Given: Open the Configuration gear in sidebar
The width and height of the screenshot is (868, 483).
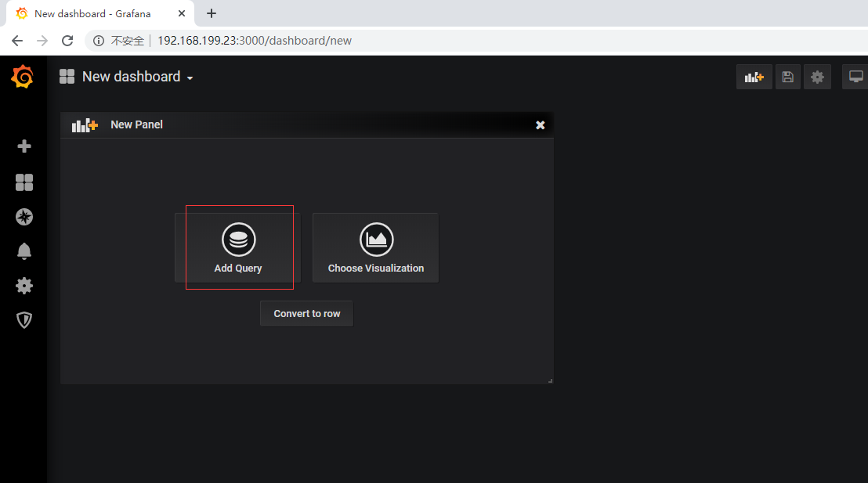Looking at the screenshot, I should [24, 286].
